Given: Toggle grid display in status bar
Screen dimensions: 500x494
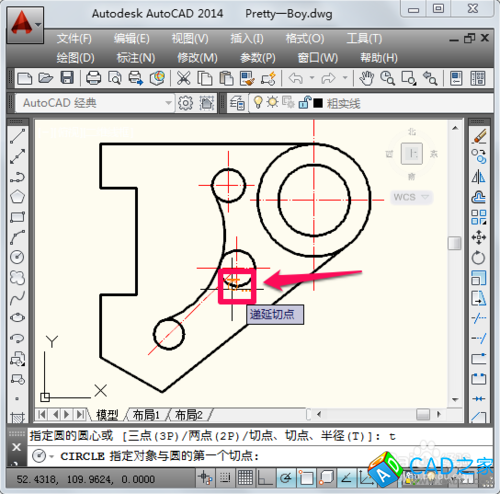Looking at the screenshot, I should [x=245, y=479].
